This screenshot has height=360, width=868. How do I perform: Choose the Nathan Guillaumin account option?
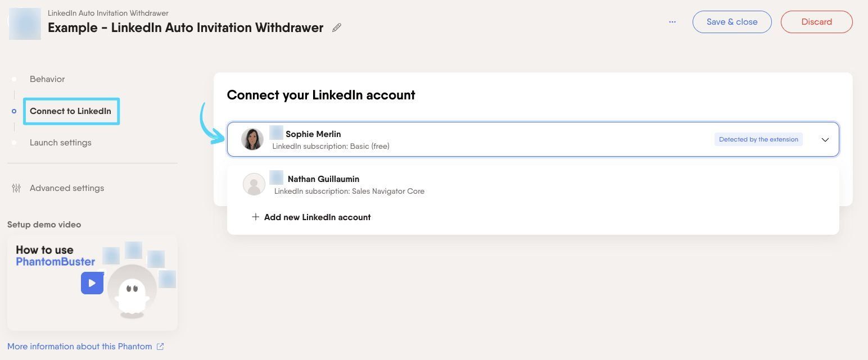533,184
